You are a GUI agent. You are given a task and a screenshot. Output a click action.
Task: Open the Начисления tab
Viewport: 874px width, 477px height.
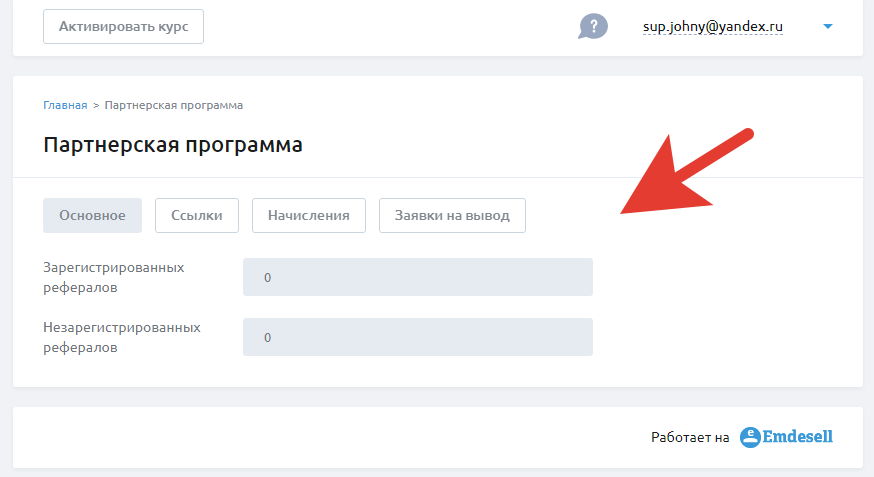pos(309,215)
